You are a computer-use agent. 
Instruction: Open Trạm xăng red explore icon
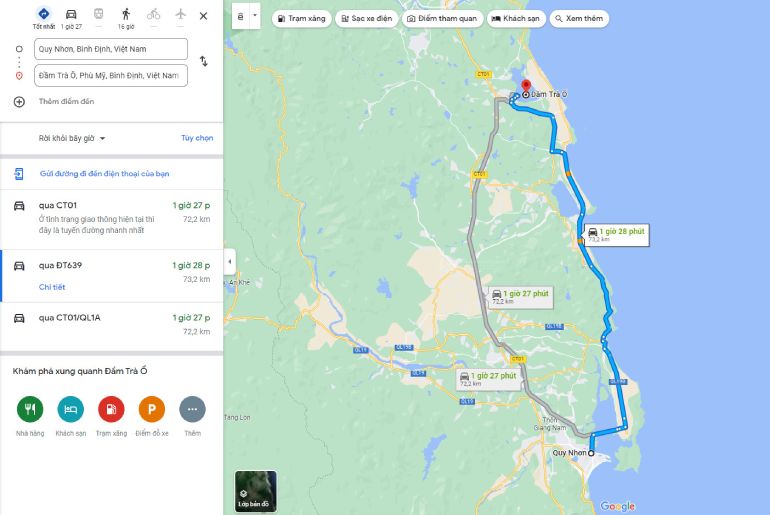[111, 409]
